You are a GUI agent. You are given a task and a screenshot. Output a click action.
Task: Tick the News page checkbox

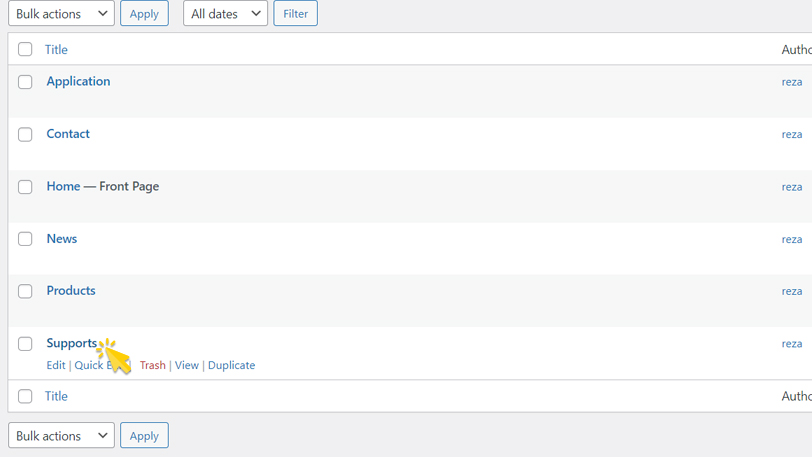25,239
